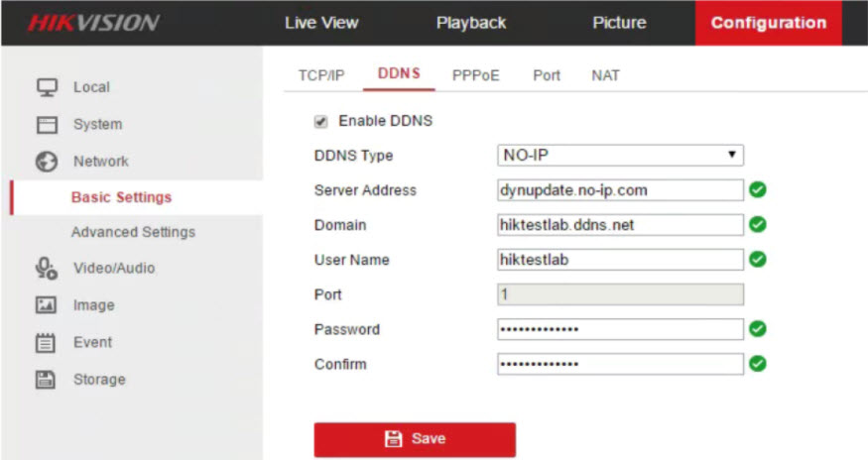Click green checkmark beside Server Address
The height and width of the screenshot is (460, 868).
pos(758,190)
